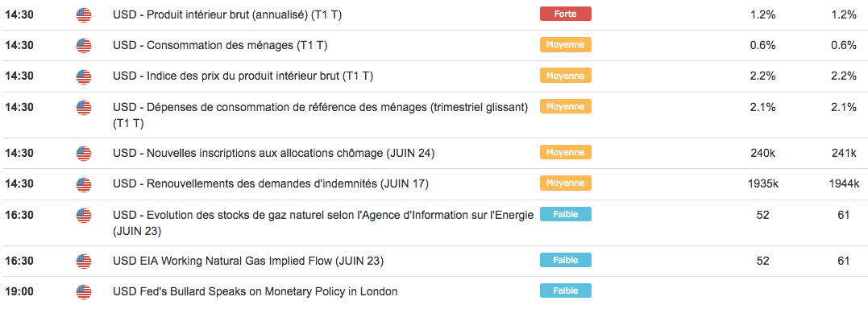Click the flag beside Evolution des stocks de gaz

click(84, 216)
